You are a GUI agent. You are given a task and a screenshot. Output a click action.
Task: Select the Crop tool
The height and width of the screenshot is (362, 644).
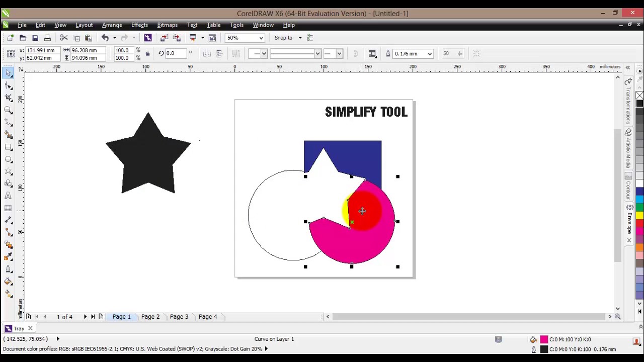click(x=9, y=98)
